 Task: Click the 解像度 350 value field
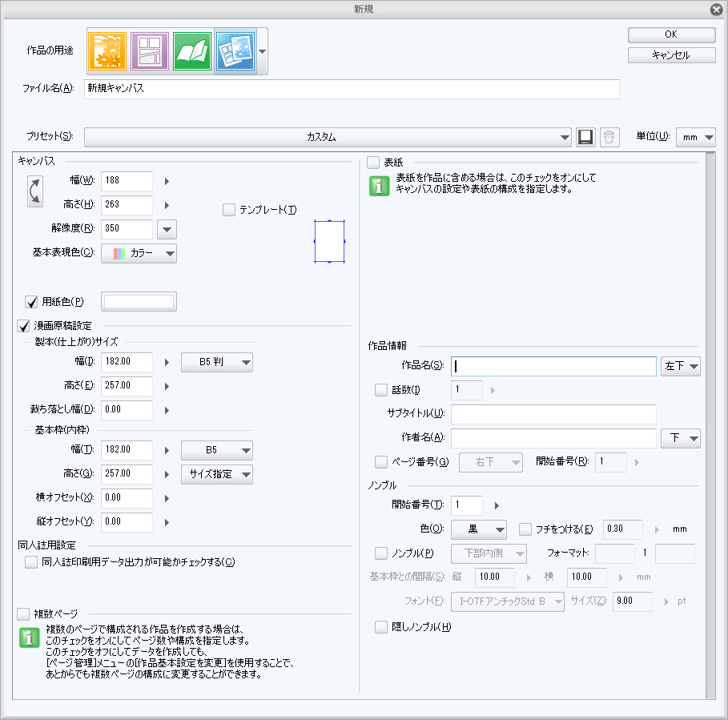[x=127, y=229]
